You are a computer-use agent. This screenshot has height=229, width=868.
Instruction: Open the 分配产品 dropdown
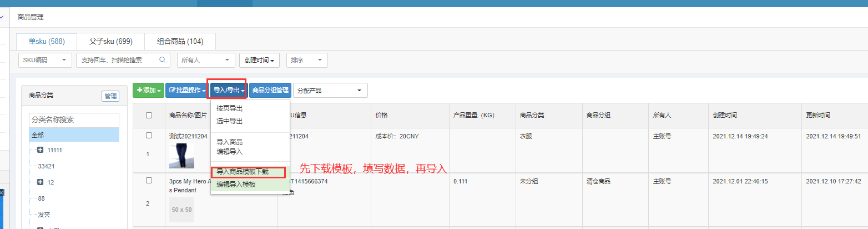point(330,90)
